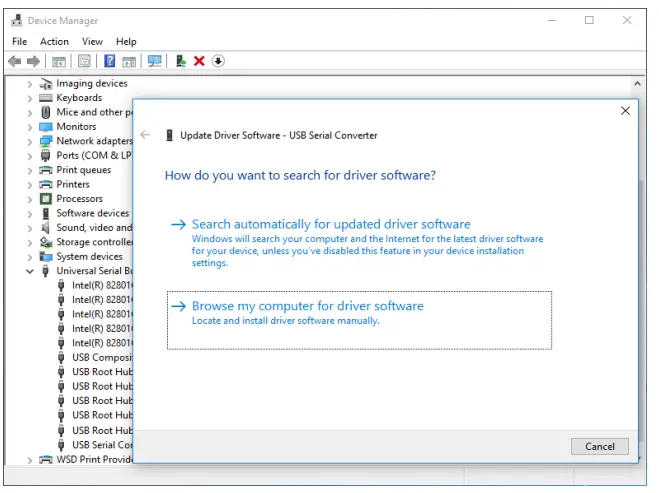Expand the Network adapters node

click(29, 142)
